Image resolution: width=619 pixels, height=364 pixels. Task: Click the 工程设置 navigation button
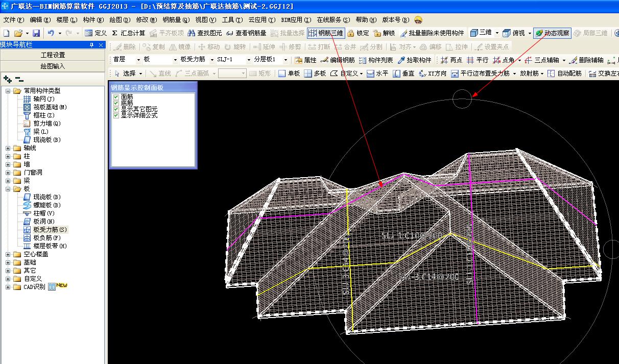53,55
